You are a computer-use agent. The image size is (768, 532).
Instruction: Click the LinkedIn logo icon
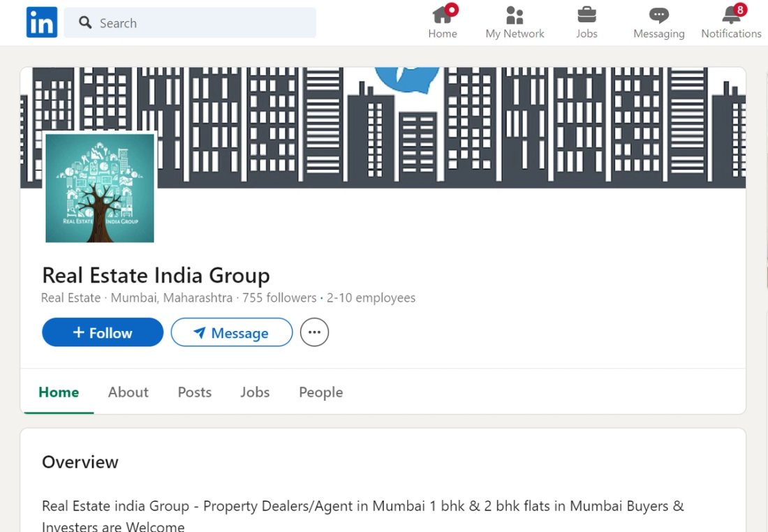[x=42, y=22]
